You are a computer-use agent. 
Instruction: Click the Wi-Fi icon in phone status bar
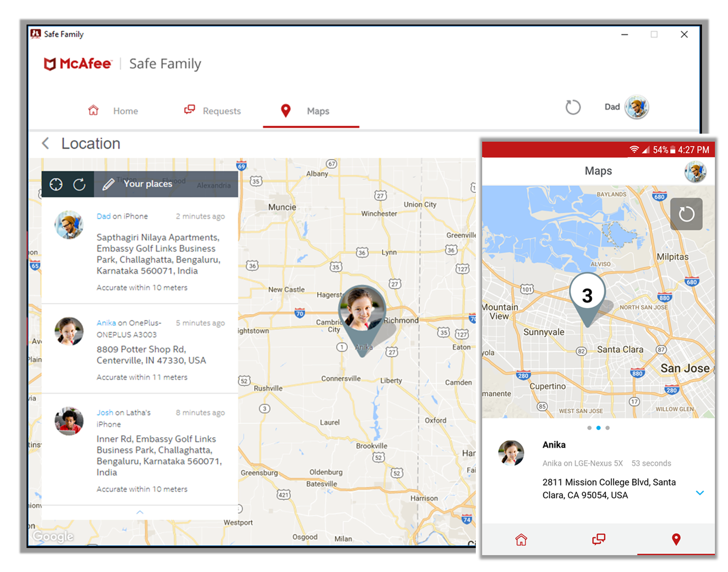click(x=634, y=150)
